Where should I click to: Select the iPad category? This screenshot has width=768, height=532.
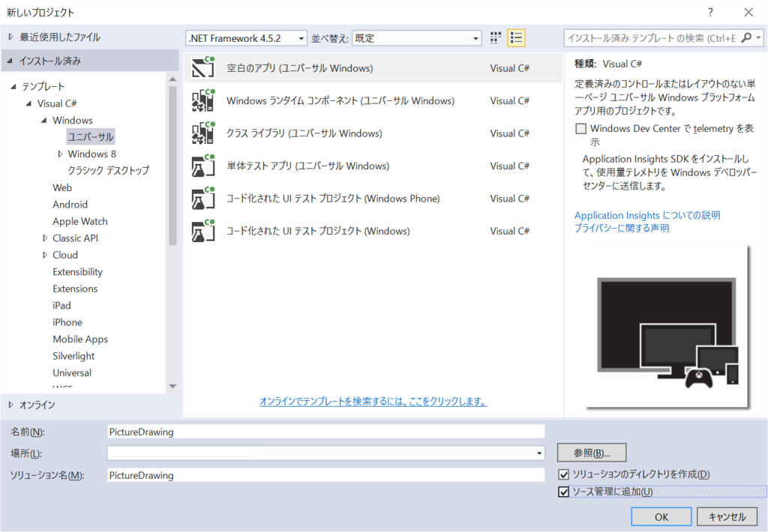pos(61,306)
